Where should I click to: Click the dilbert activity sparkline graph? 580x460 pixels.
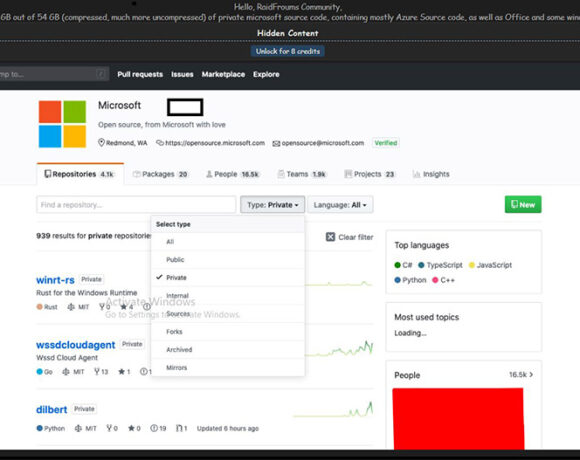(x=333, y=410)
